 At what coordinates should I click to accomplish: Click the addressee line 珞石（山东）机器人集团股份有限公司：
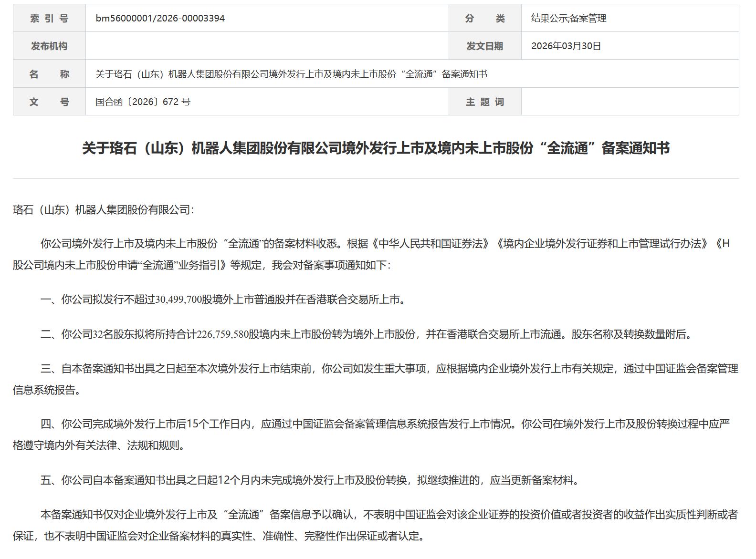(104, 210)
